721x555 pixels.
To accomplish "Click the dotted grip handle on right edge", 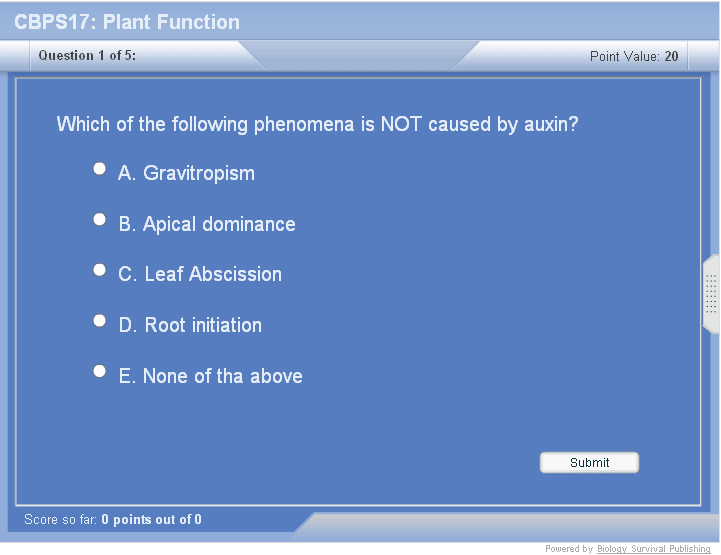I will [711, 294].
